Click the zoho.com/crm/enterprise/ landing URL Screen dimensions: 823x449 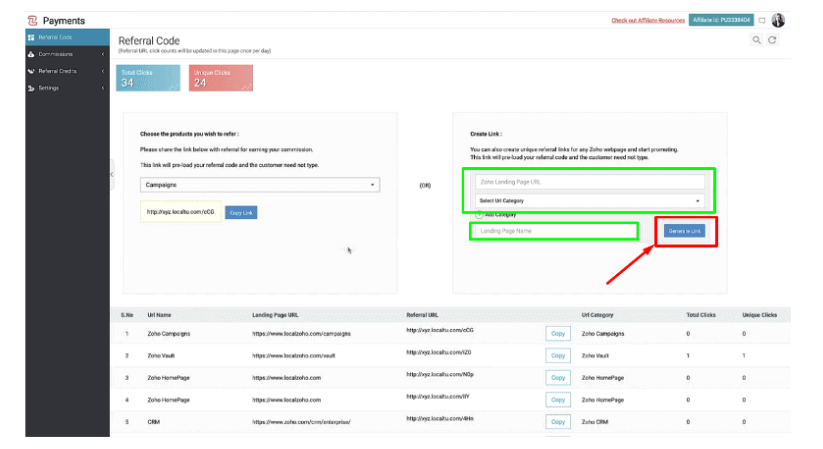301,422
